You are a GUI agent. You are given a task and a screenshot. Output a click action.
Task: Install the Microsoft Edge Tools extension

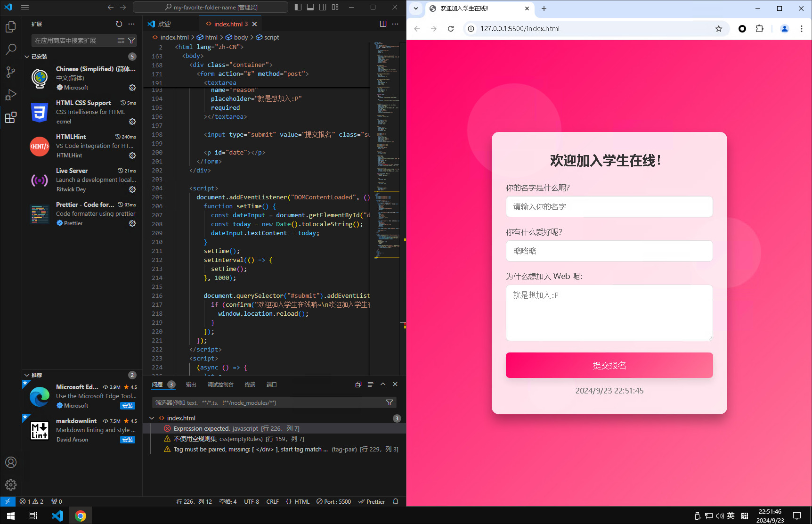pos(128,406)
